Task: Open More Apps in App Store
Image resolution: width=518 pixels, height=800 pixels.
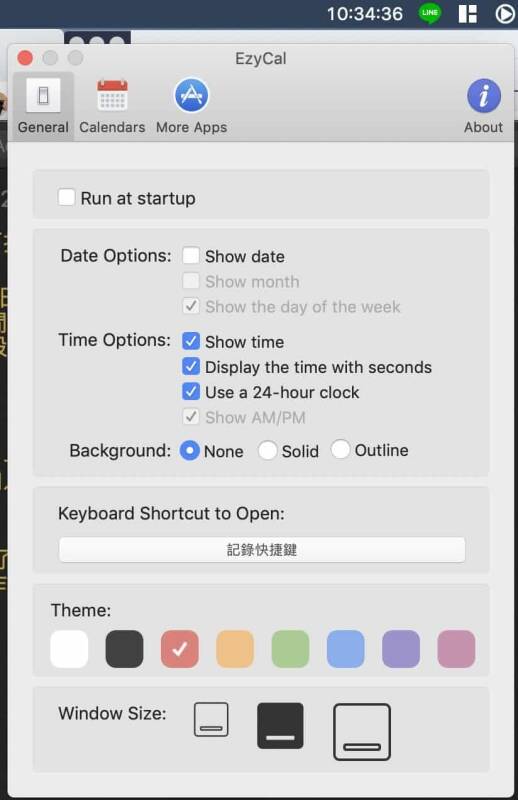Action: (191, 106)
